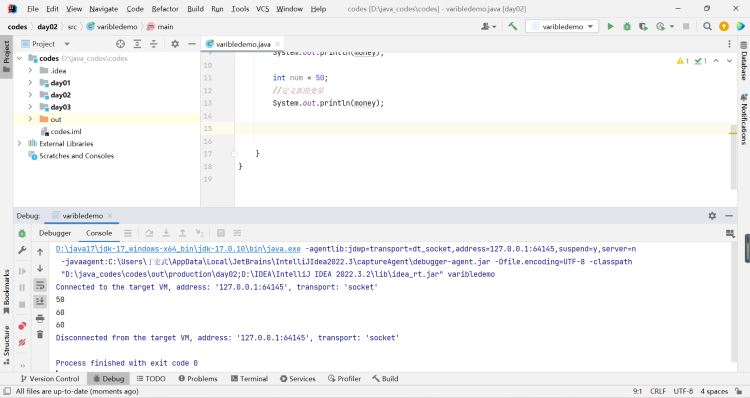
Task: Expand the out folder
Action: (30, 119)
